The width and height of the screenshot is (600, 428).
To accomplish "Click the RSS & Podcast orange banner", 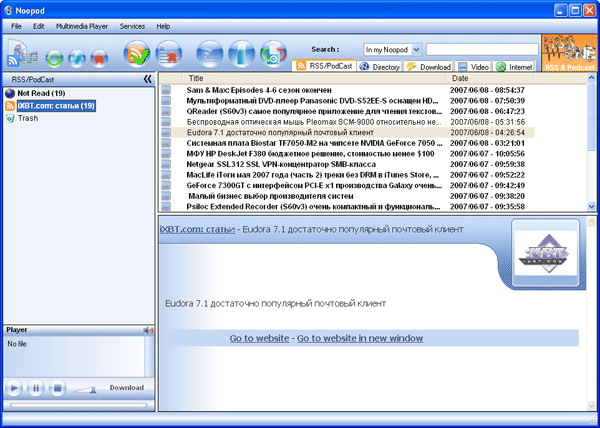I will point(570,53).
